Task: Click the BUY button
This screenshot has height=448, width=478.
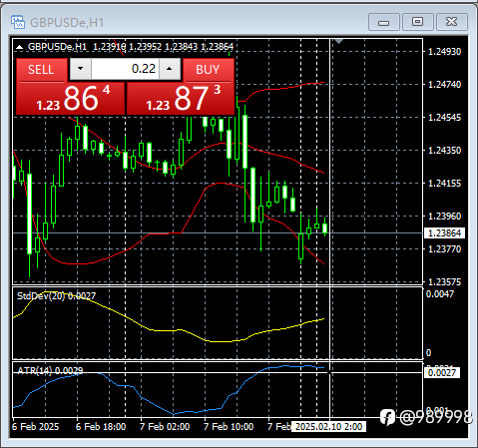Action: (208, 70)
